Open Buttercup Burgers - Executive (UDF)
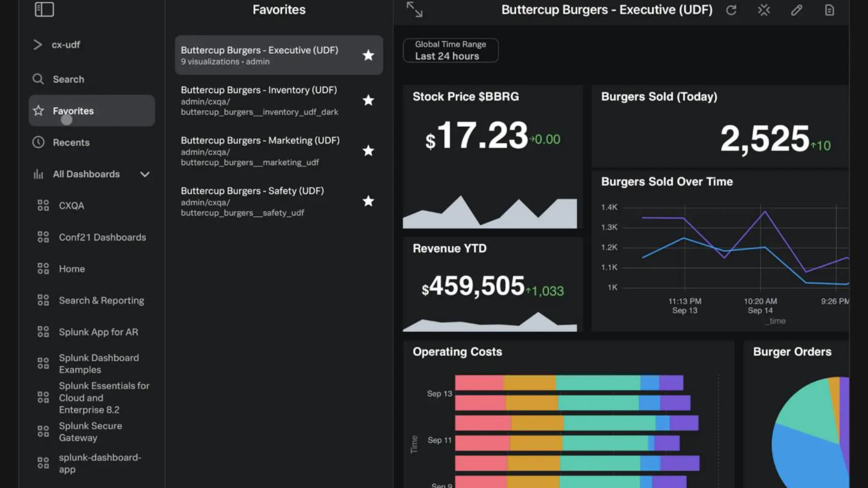868x488 pixels. click(279, 55)
